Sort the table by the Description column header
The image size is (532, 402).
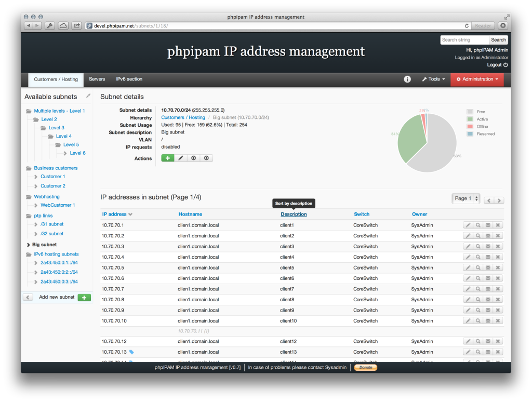pyautogui.click(x=294, y=215)
